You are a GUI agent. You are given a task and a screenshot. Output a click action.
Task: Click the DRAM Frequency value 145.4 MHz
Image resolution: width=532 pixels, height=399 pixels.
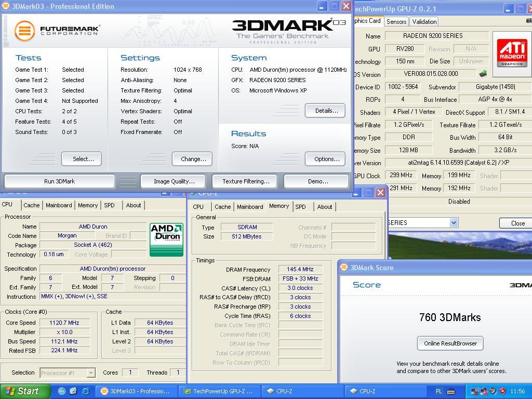pos(300,269)
